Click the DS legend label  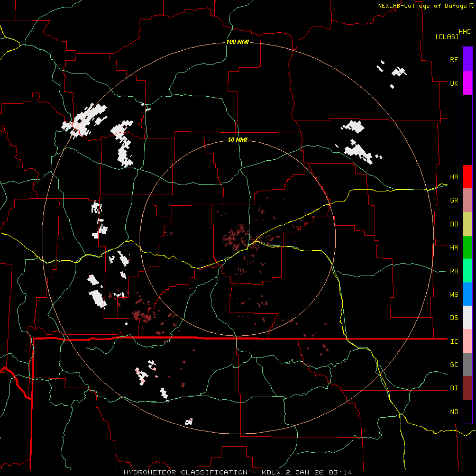coord(454,318)
